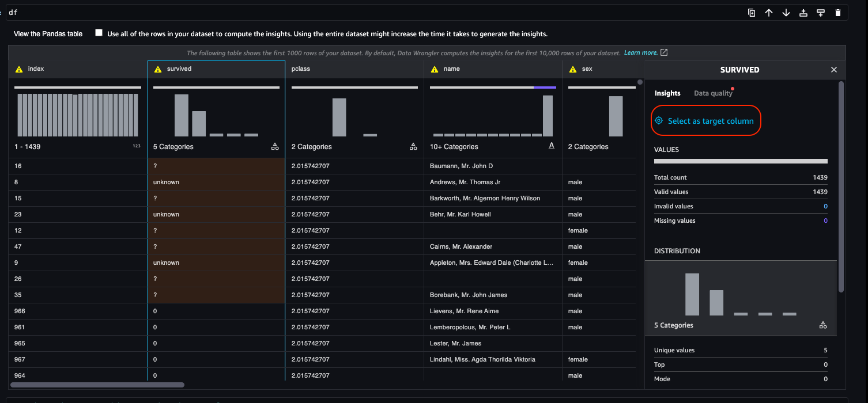Enable 'Use all of the rows' checkbox
This screenshot has height=403, width=868.
click(x=99, y=33)
